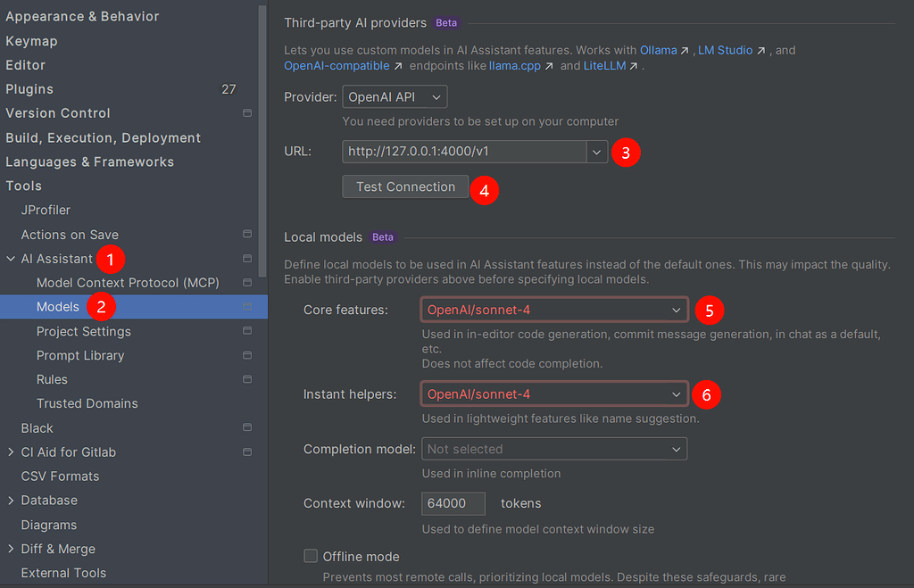This screenshot has height=588, width=914.
Task: Select the Tools category
Action: pos(23,186)
